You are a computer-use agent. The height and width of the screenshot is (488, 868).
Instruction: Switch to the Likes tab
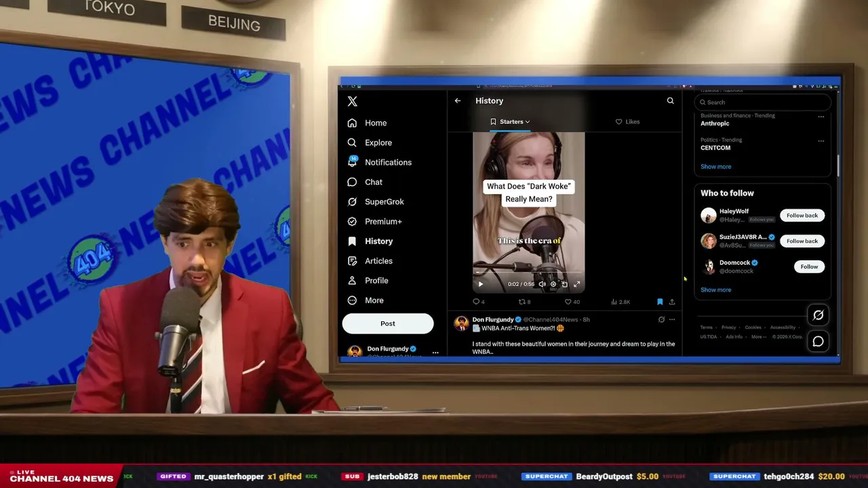[x=628, y=122]
